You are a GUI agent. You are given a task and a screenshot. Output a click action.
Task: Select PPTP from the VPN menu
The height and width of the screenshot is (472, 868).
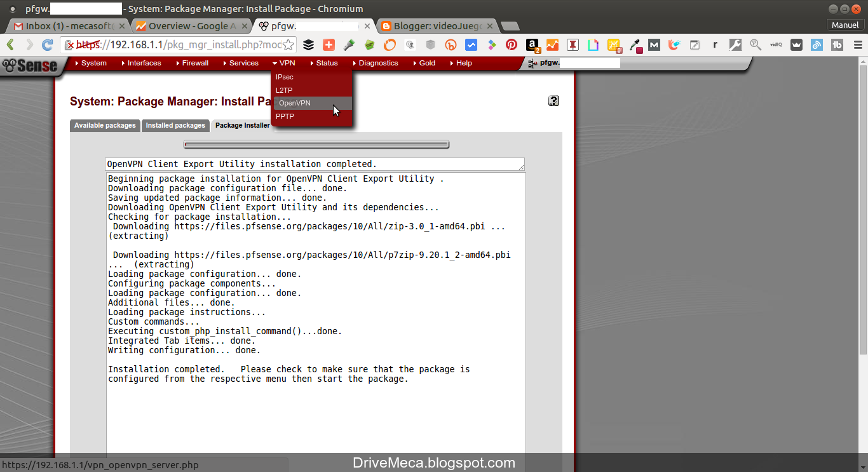click(312, 116)
